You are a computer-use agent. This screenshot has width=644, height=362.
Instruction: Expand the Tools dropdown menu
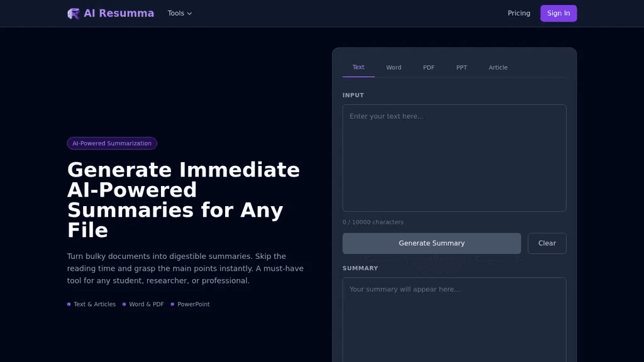[x=180, y=13]
